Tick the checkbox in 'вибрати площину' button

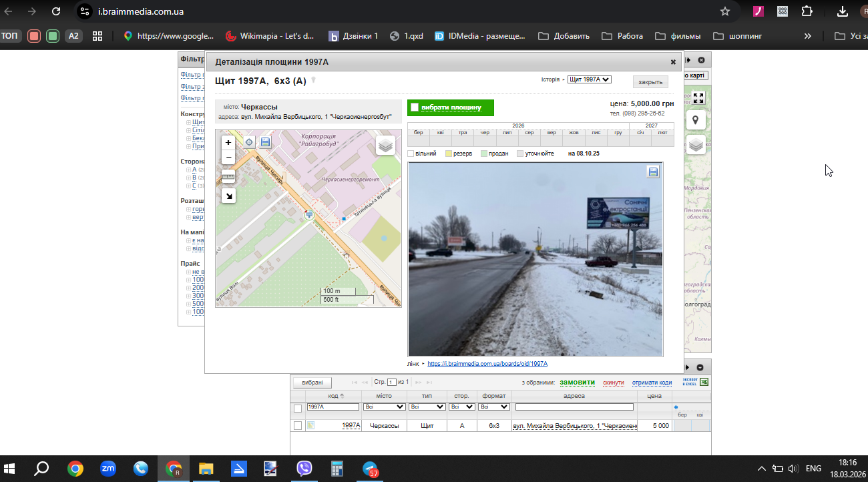tap(415, 107)
